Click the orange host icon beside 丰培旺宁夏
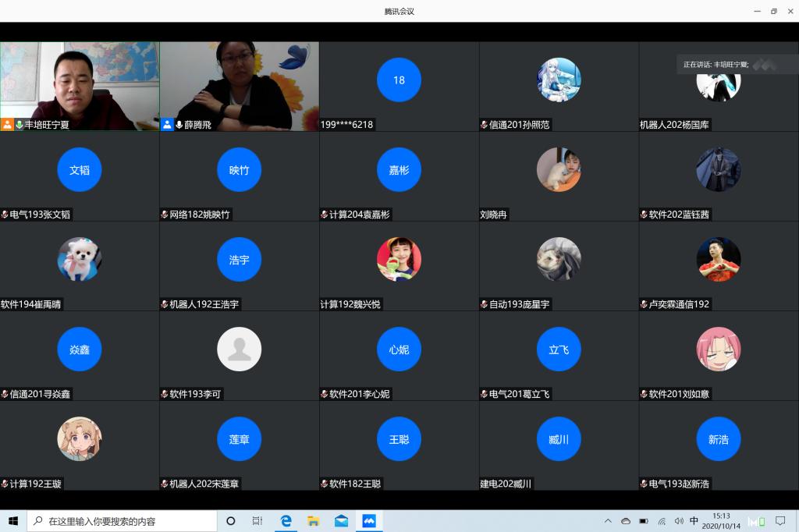The width and height of the screenshot is (799, 532). point(7,125)
